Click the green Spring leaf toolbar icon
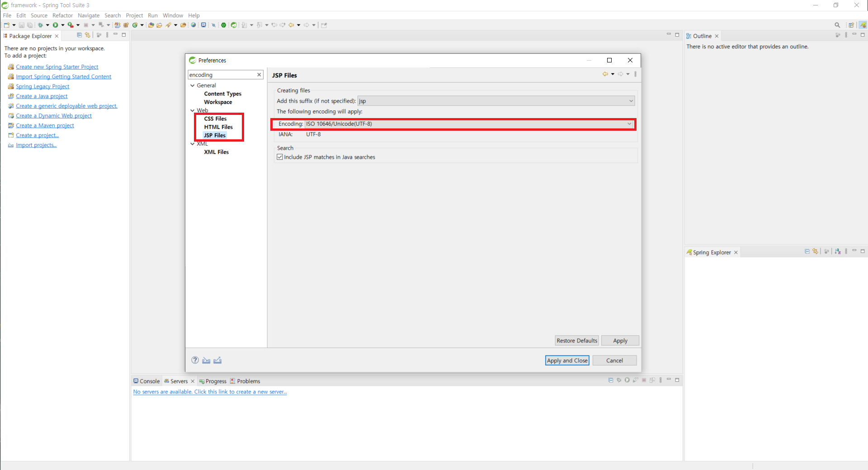The image size is (868, 470). click(x=234, y=25)
